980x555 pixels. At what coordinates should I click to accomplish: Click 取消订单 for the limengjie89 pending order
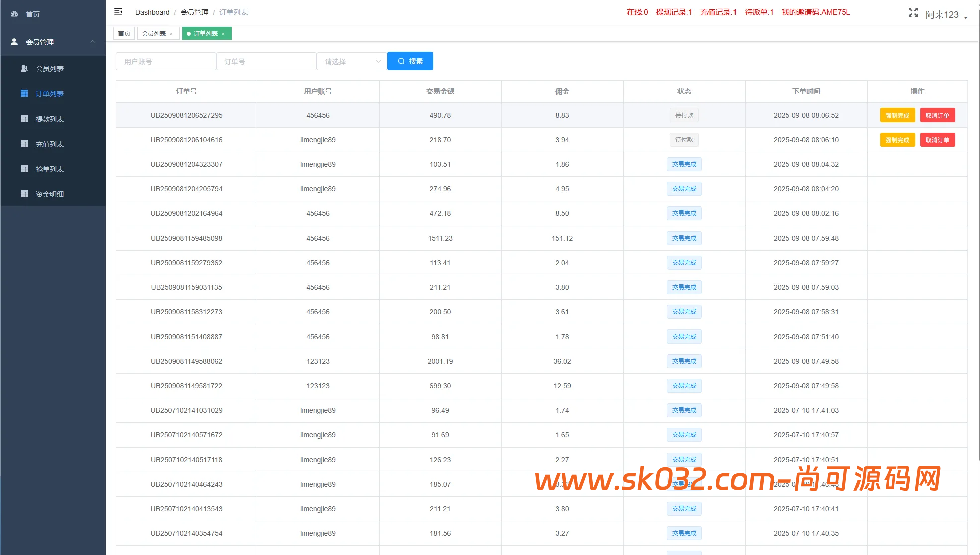pos(937,140)
